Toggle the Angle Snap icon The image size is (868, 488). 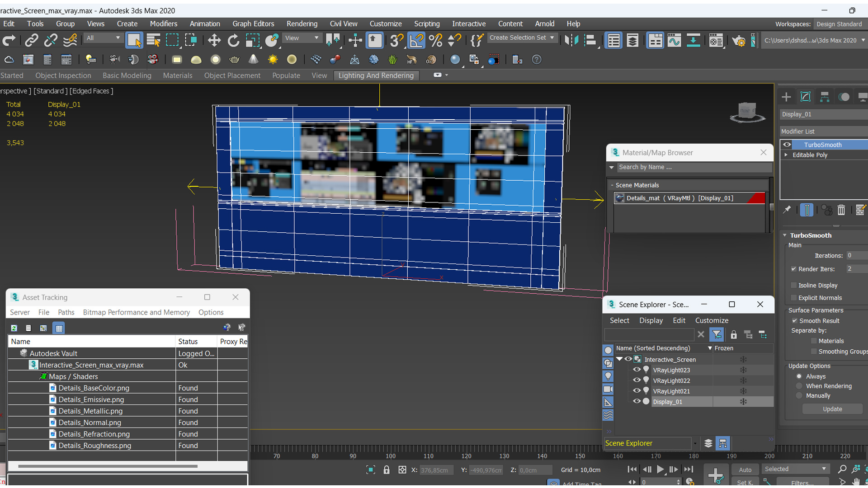416,41
